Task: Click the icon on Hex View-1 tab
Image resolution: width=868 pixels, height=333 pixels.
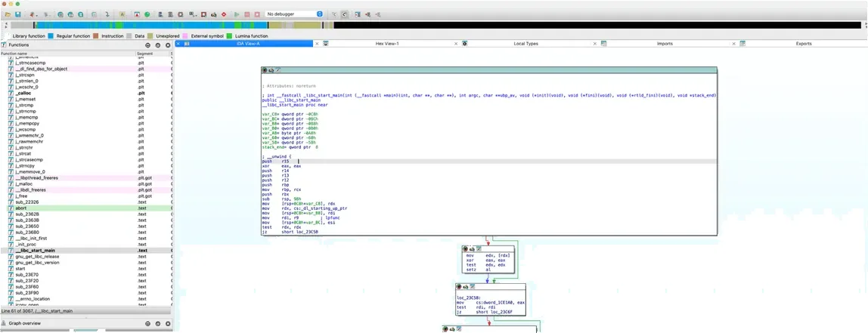Action: click(326, 43)
